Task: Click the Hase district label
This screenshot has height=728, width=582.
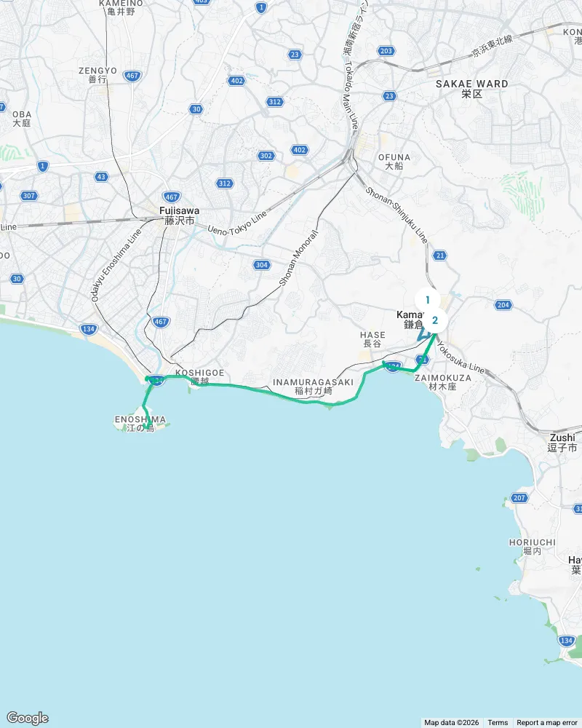Action: [372, 339]
